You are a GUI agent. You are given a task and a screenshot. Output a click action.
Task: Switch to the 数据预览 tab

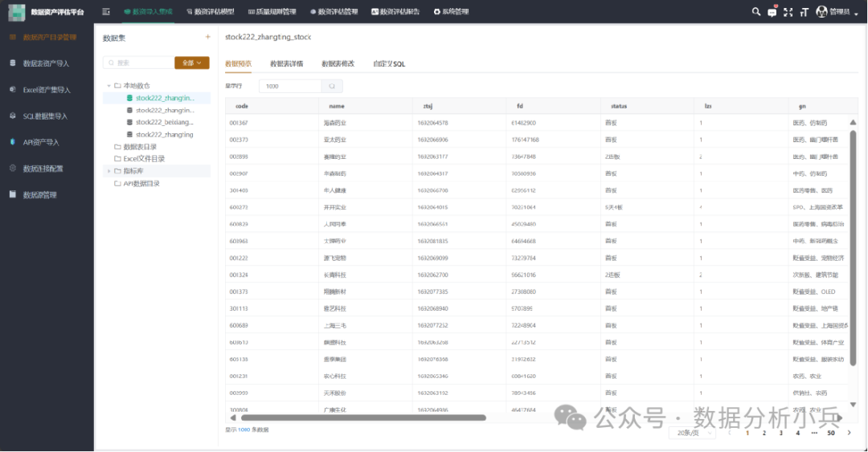pyautogui.click(x=238, y=63)
